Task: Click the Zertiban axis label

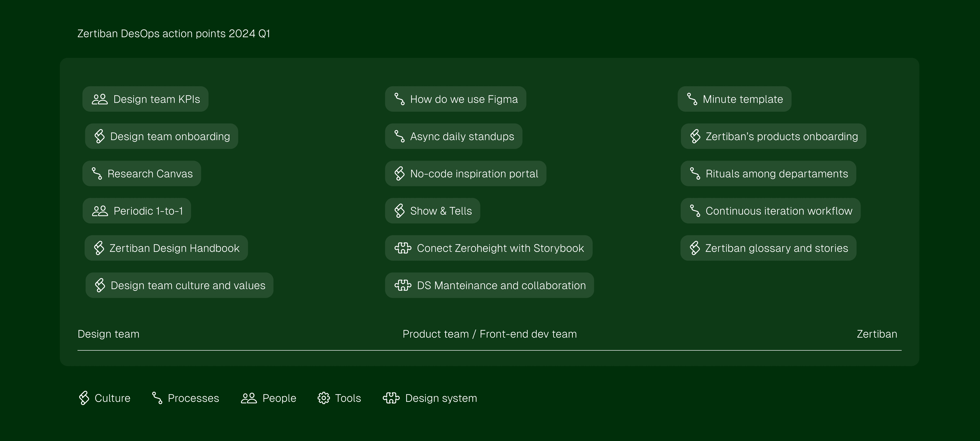Action: point(877,334)
